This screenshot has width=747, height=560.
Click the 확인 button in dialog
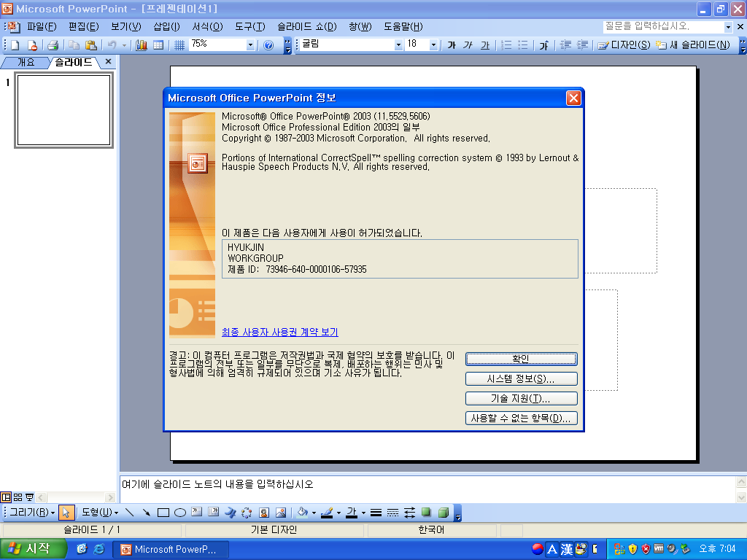tap(521, 359)
